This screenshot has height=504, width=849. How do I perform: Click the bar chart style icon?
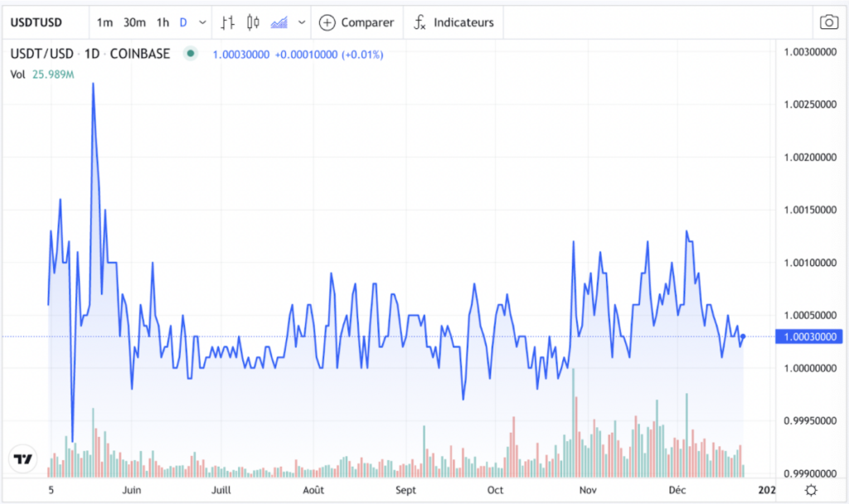(x=228, y=22)
